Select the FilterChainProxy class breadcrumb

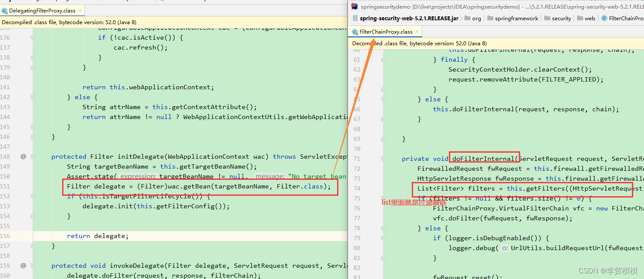(x=622, y=18)
